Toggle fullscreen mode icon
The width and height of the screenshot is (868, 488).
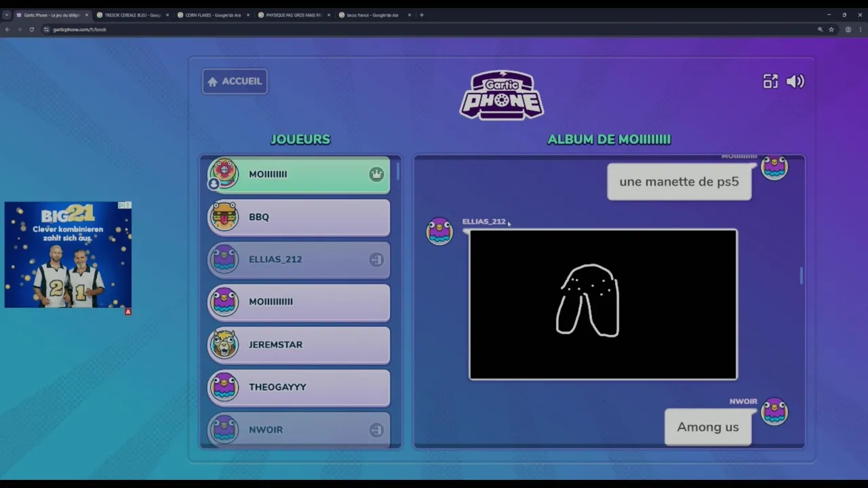[770, 81]
